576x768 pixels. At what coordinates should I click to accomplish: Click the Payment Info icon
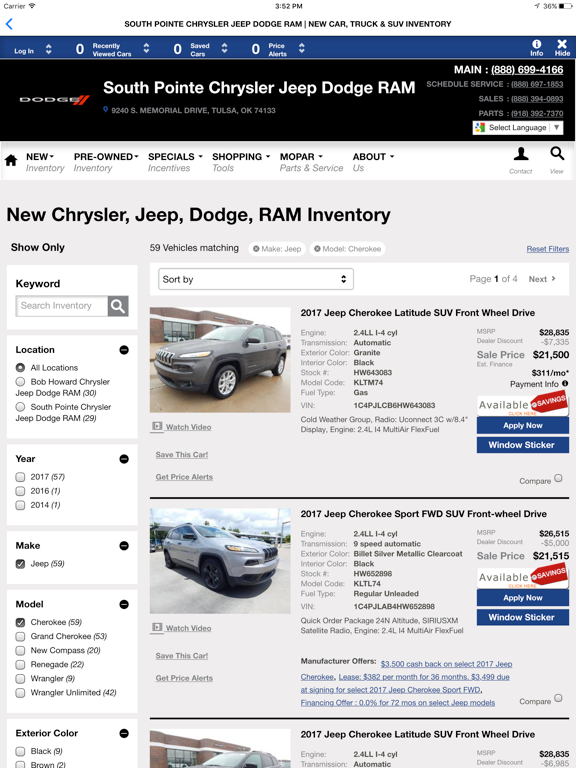click(x=565, y=384)
